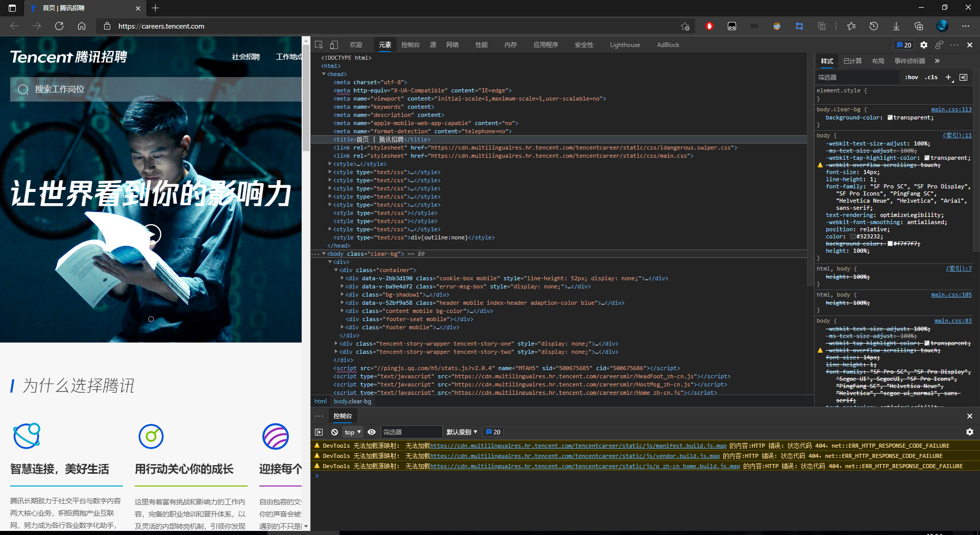This screenshot has width=980, height=535.
Task: Click the #f7f7f7 background-color swatch
Action: 890,244
